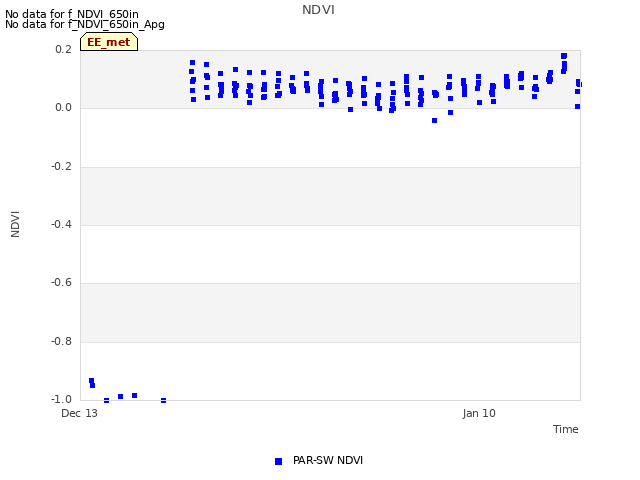Screen dimensions: 640x480
Task: Click the 0.2 y-axis tick label
Action: pos(63,49)
